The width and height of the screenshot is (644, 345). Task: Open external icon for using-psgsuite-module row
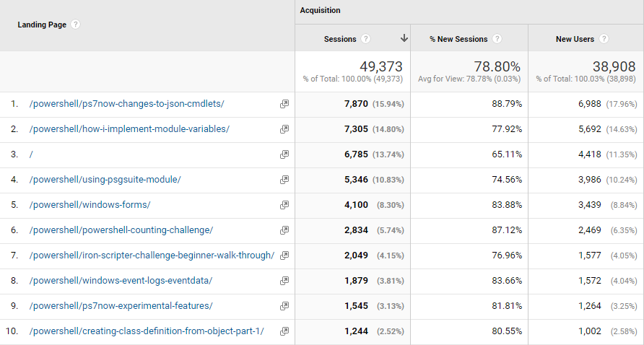[284, 180]
